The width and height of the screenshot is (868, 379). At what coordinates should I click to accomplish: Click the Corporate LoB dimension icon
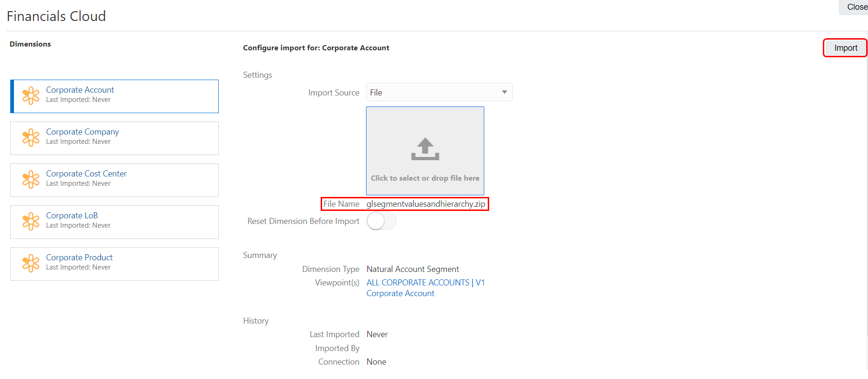point(31,221)
